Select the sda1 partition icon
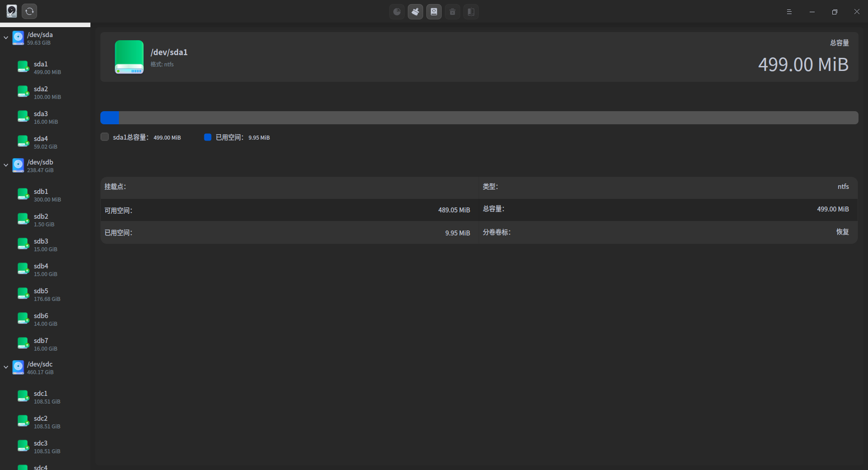868x470 pixels. pyautogui.click(x=24, y=67)
